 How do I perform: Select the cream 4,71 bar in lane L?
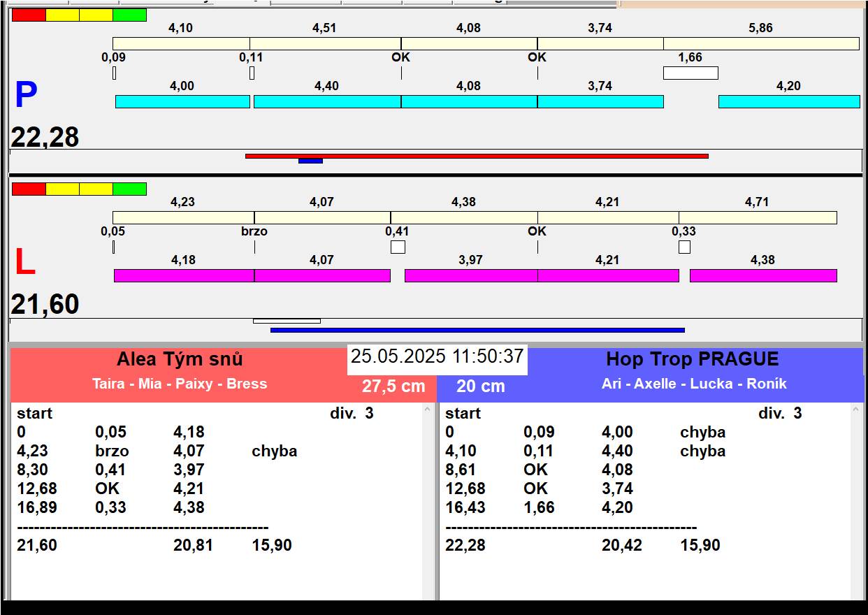(x=758, y=217)
